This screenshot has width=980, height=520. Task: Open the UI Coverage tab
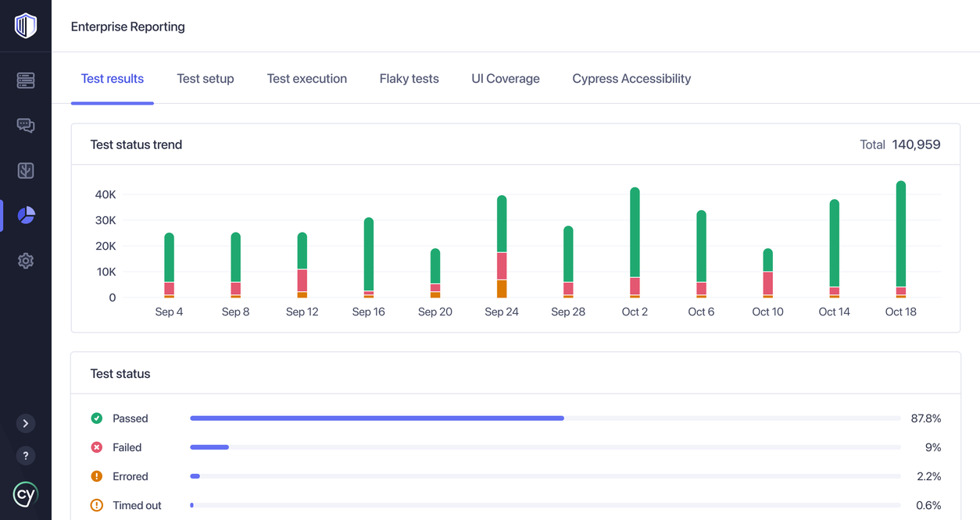click(505, 78)
